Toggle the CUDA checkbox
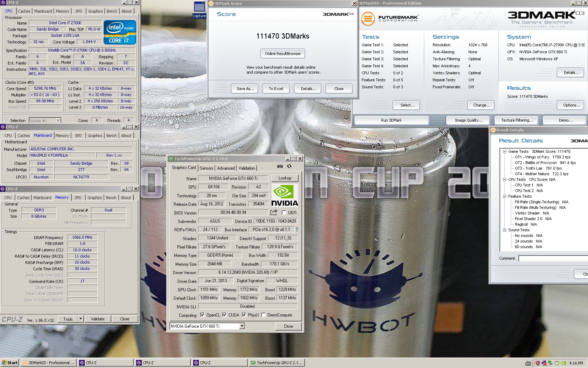588x368 pixels. coord(224,315)
